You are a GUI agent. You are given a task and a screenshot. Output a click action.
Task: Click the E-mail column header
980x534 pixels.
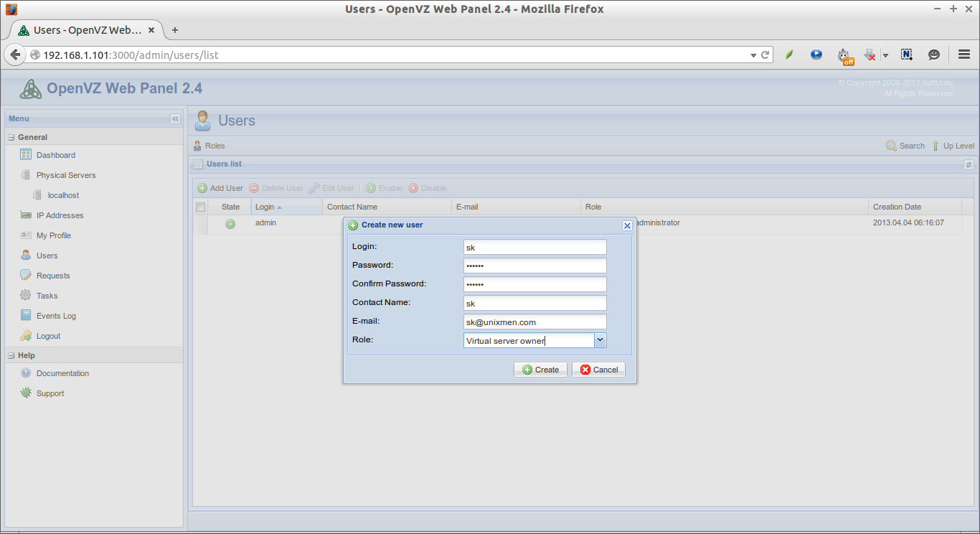point(517,207)
